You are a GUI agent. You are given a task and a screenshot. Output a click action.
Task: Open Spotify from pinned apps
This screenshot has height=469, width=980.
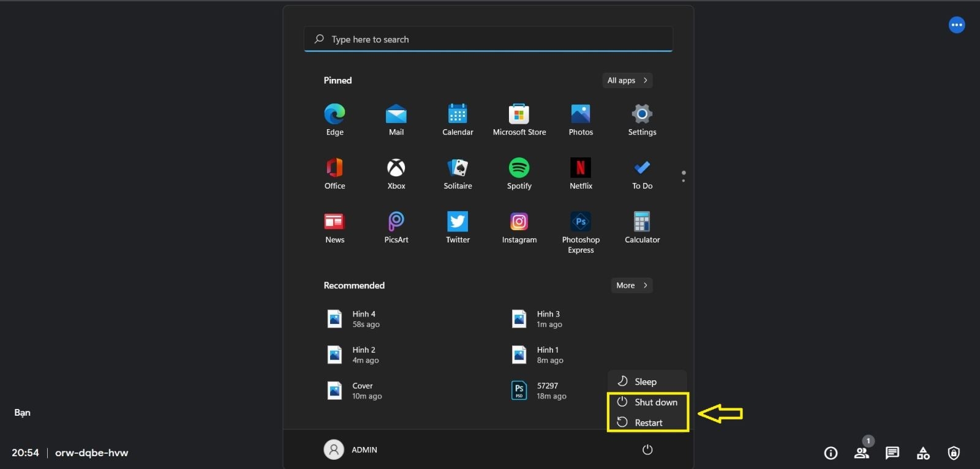pyautogui.click(x=519, y=173)
